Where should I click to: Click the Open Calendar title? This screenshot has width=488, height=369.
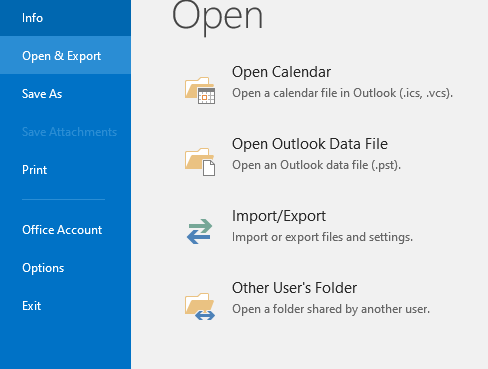(281, 72)
